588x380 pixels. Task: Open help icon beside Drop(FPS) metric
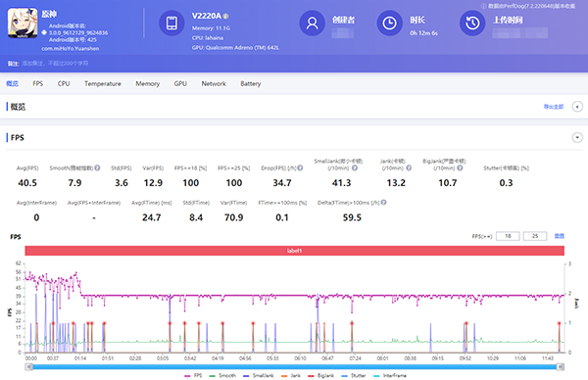(300, 167)
